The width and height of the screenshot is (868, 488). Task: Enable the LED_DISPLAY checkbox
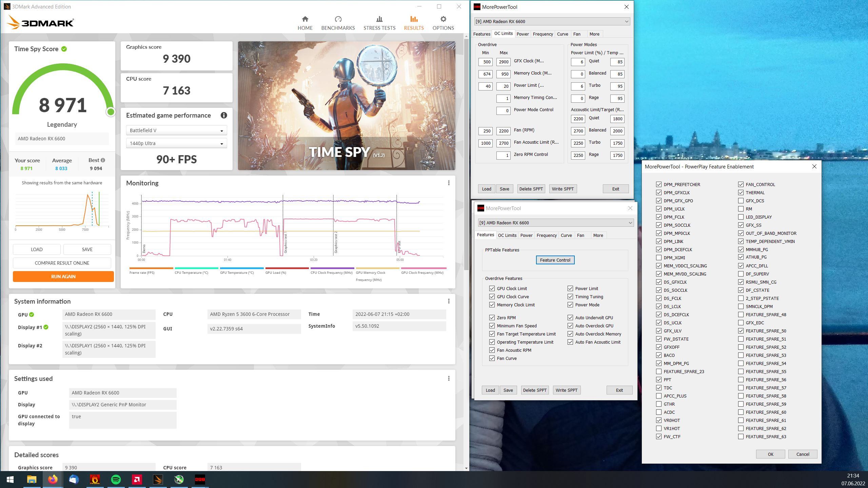point(741,217)
